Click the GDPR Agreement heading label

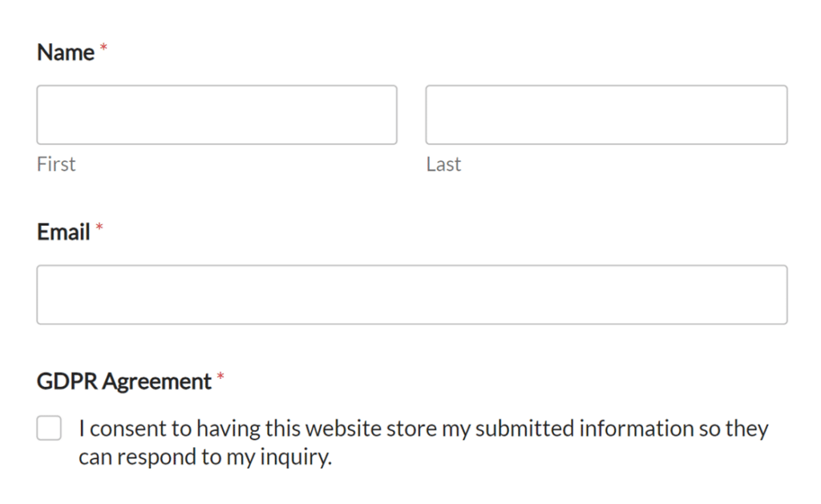124,381
